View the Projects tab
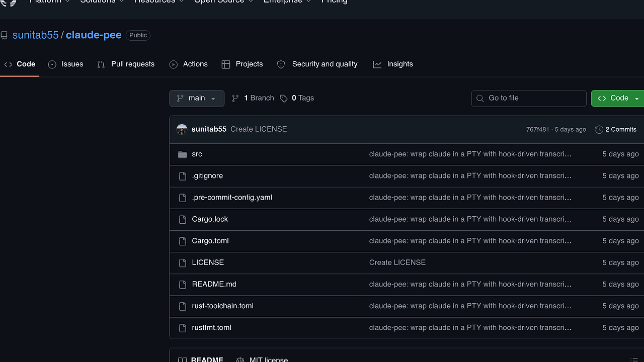This screenshot has width=644, height=362. pos(243,64)
